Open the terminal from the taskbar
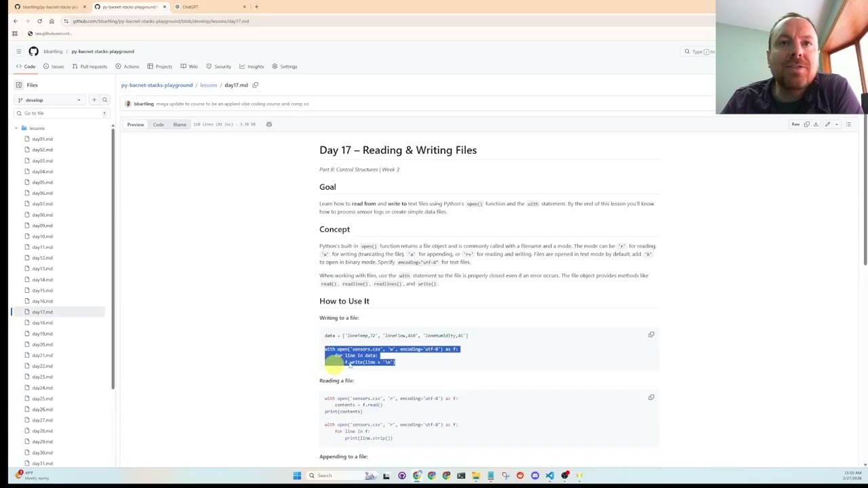868x488 pixels. (x=461, y=476)
